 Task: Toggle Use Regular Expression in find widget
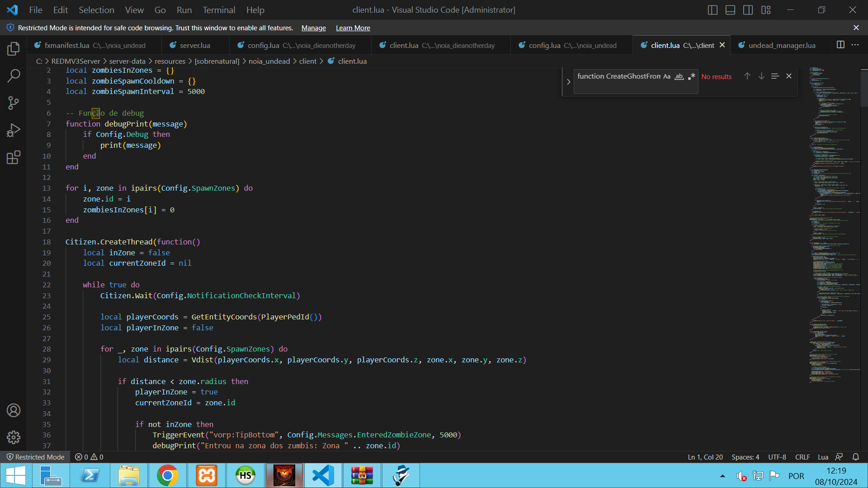(691, 76)
